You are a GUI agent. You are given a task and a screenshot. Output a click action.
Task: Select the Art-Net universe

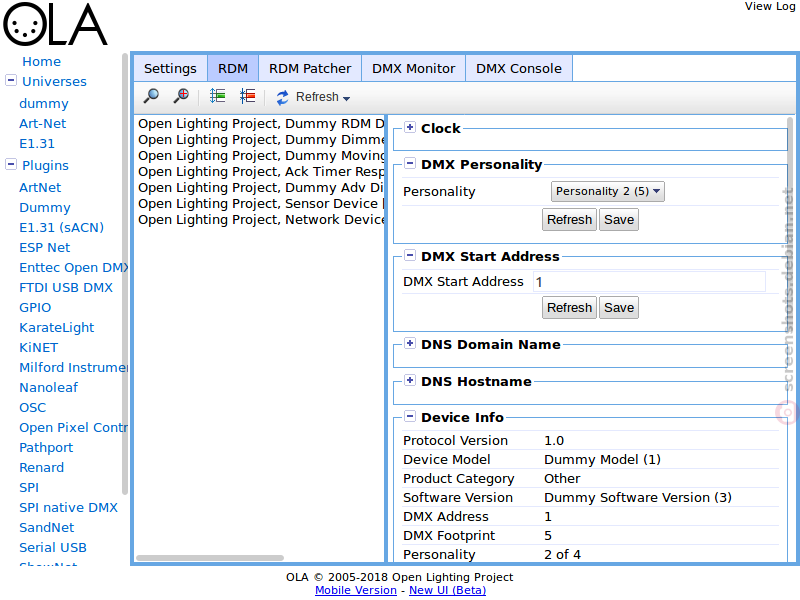tap(43, 123)
